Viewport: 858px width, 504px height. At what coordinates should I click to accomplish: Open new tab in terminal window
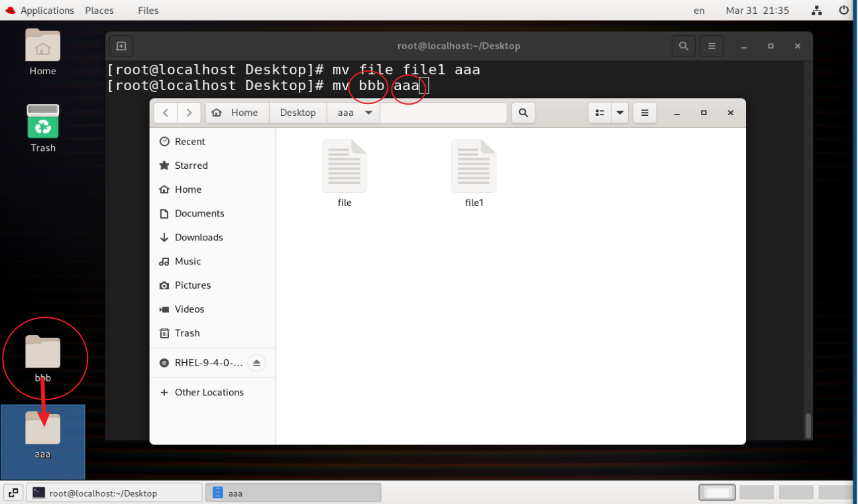coord(121,46)
